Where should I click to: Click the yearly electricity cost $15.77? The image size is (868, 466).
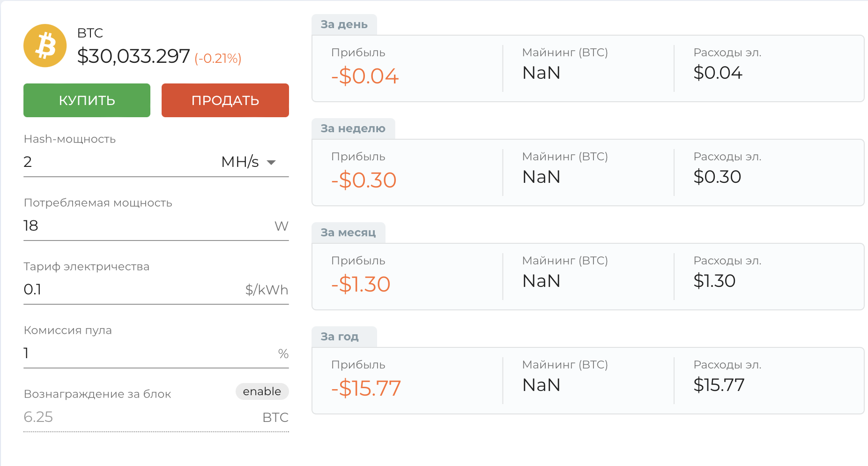(719, 385)
